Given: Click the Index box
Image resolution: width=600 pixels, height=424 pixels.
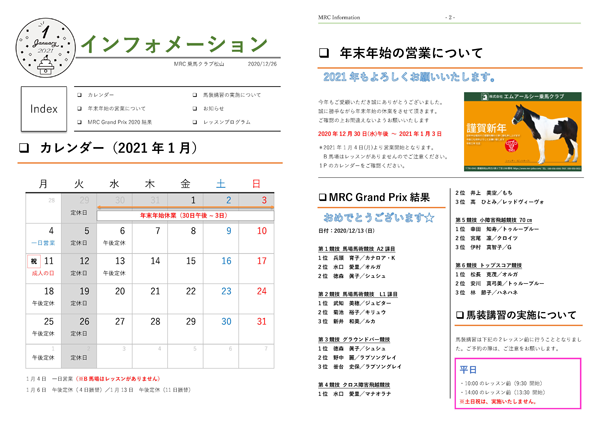Looking at the screenshot, I should [x=44, y=109].
